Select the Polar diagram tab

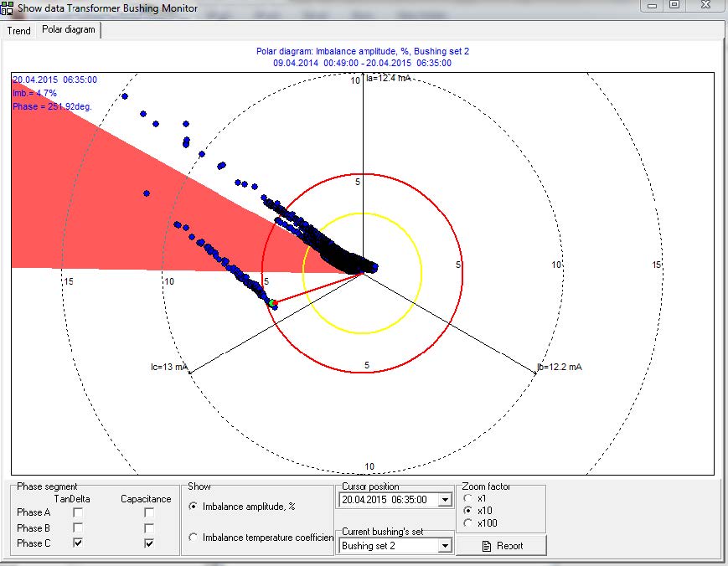(x=68, y=29)
